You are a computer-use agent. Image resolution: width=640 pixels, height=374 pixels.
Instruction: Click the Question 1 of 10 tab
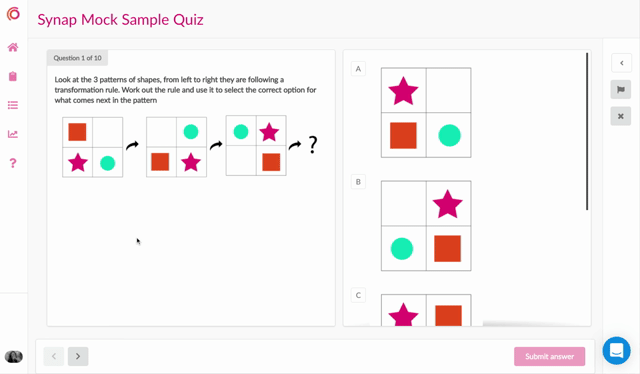pyautogui.click(x=78, y=58)
